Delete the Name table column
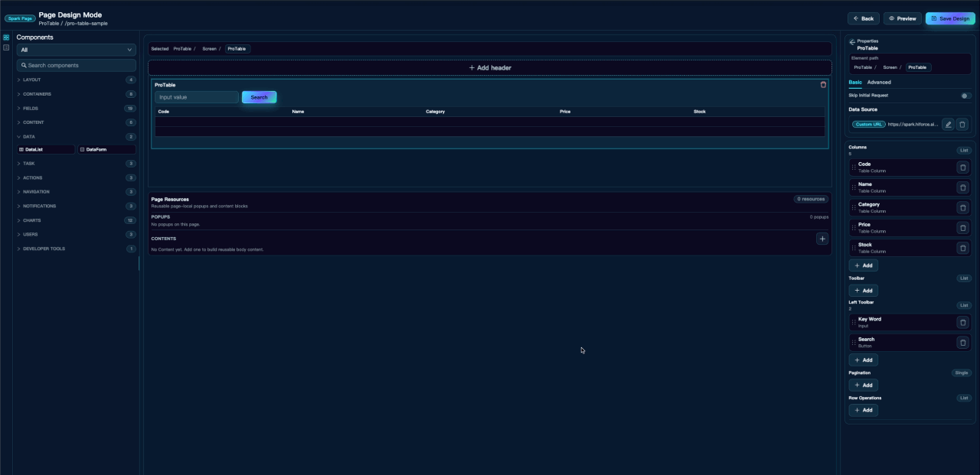The height and width of the screenshot is (475, 980). click(962, 187)
